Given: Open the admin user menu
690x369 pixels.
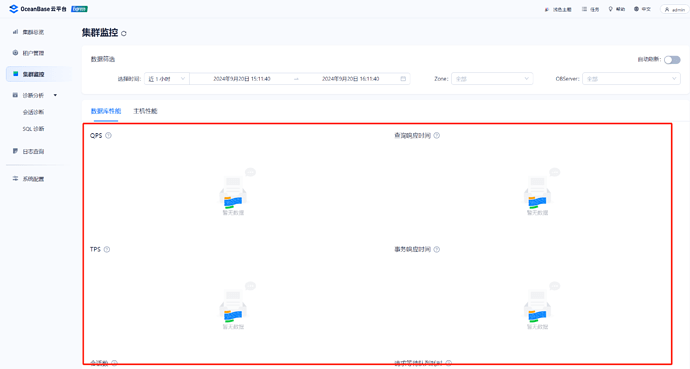Looking at the screenshot, I should (x=675, y=9).
